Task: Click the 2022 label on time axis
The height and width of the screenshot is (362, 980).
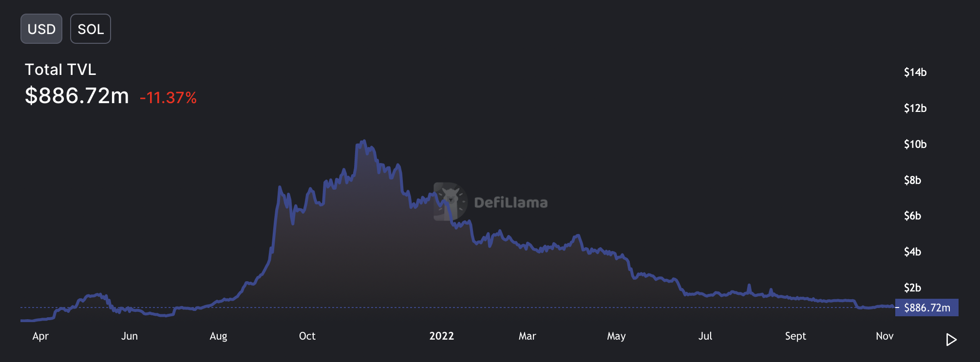Action: [441, 336]
